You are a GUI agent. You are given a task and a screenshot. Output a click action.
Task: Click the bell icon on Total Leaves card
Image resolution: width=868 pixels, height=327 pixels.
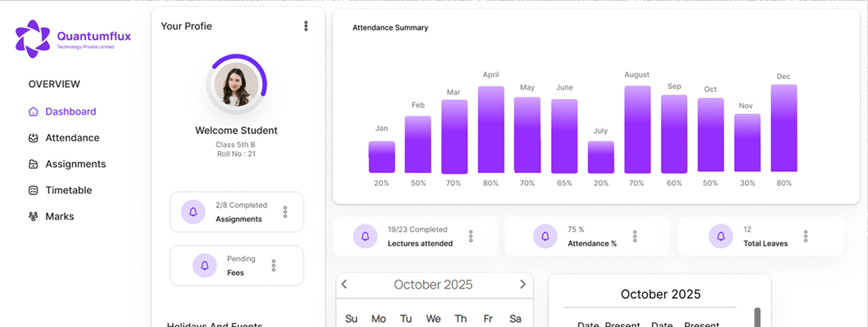click(x=720, y=237)
